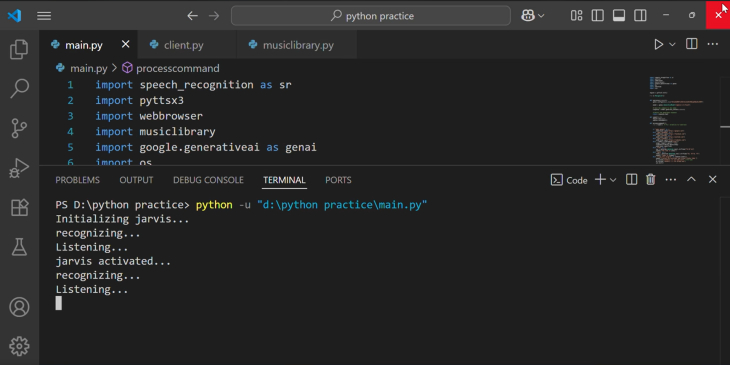The image size is (730, 365).
Task: Open the PROBLEMS panel tab
Action: [77, 180]
